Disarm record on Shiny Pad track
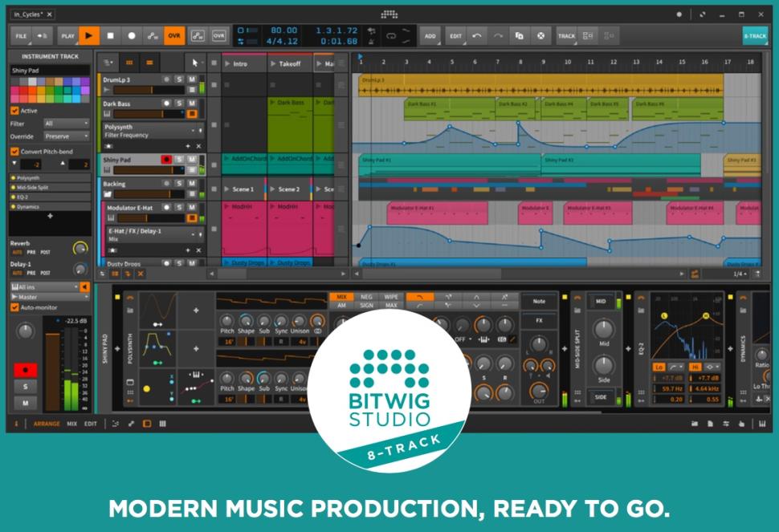Viewport: 779px width, 532px height. coord(166,160)
